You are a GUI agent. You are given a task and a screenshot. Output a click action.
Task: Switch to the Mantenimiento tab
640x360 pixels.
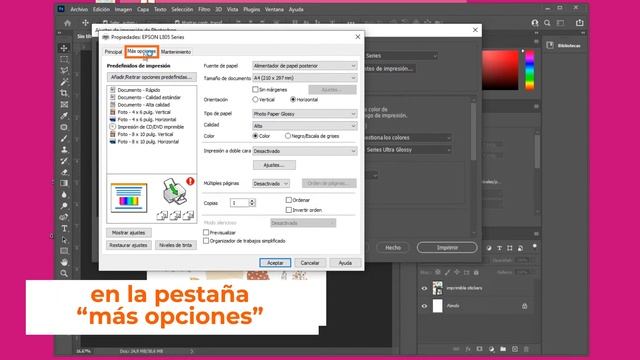pos(176,52)
